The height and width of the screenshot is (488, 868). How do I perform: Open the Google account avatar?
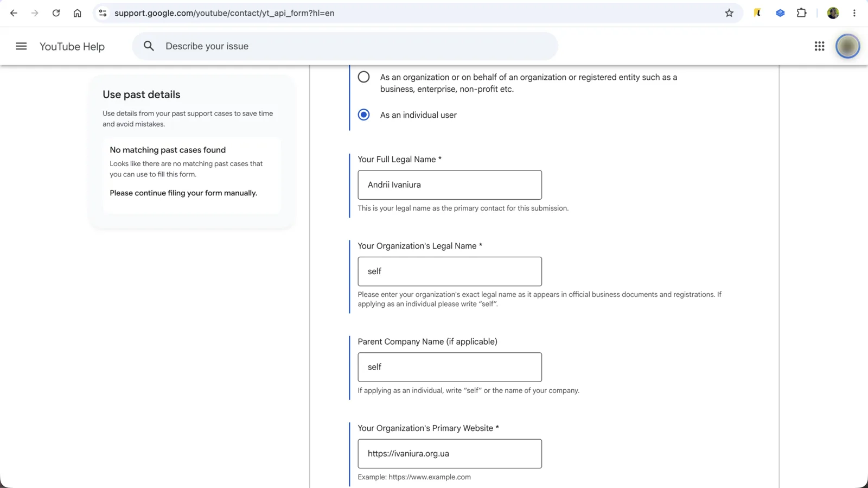847,46
